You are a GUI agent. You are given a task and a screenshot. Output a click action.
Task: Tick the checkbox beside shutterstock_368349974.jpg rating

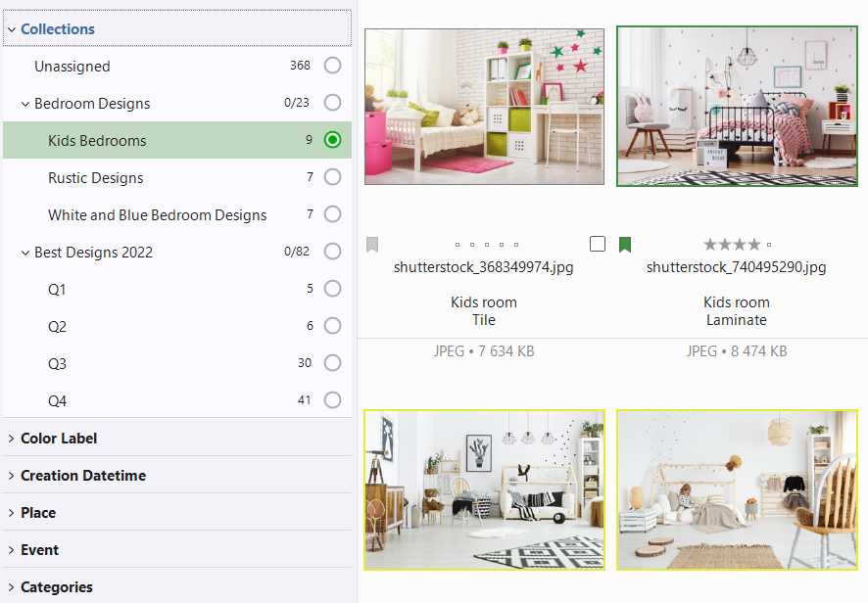pyautogui.click(x=598, y=245)
